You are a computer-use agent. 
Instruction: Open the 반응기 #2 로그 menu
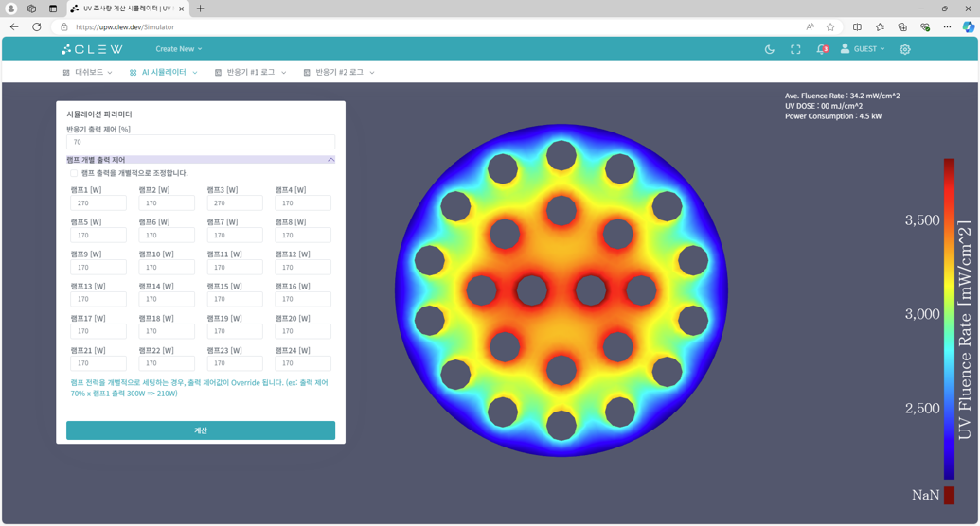[x=339, y=73]
